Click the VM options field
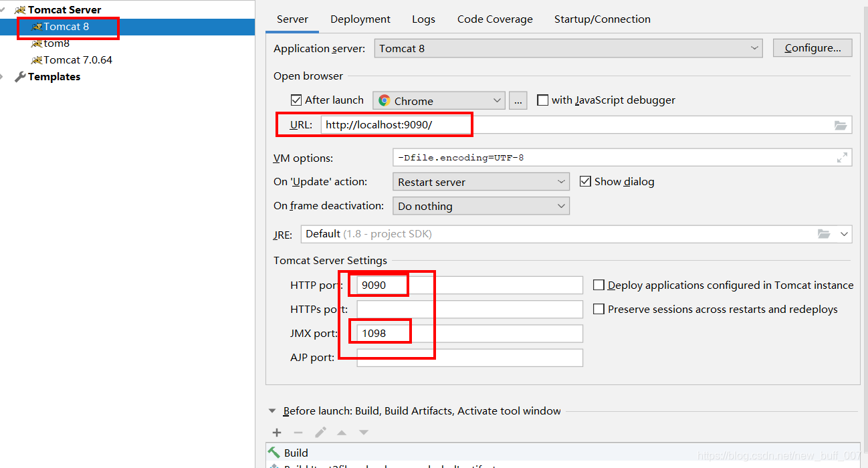The image size is (868, 468). tap(622, 158)
